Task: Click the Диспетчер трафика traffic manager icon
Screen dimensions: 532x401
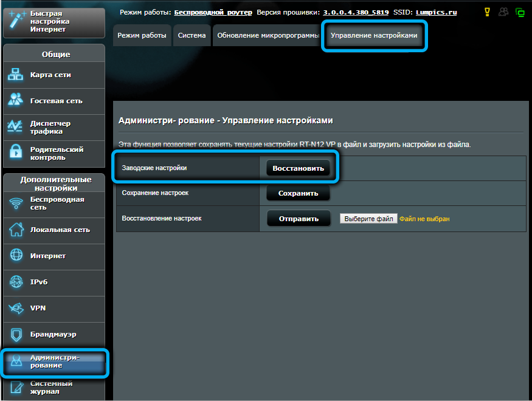Action: (16, 126)
